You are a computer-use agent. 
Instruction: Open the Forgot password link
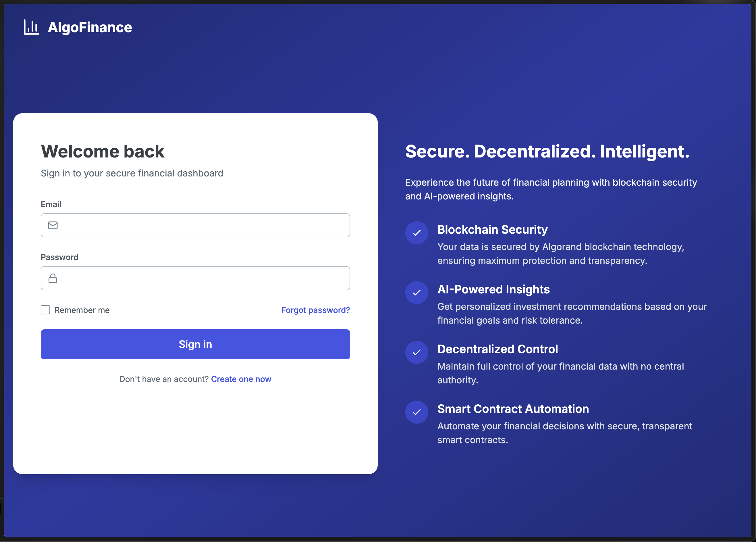click(x=315, y=310)
